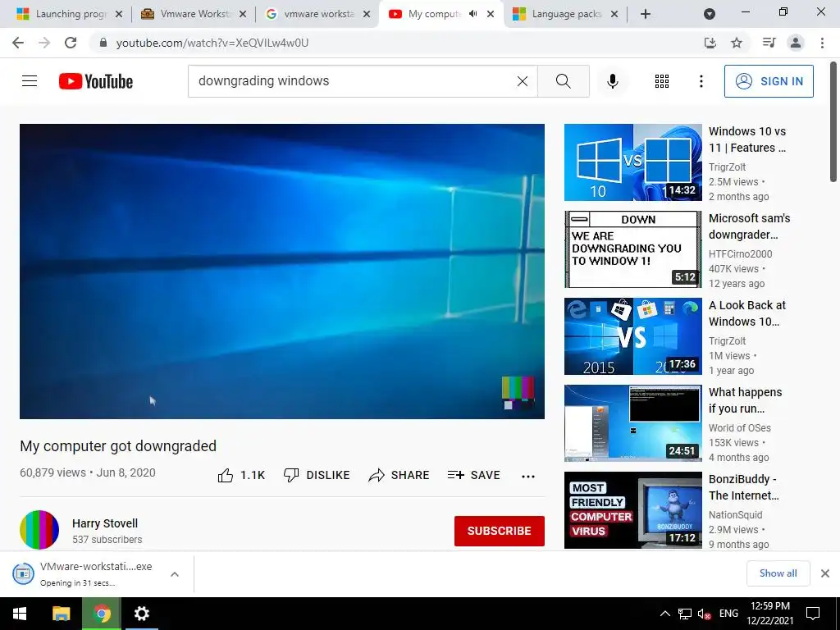This screenshot has height=630, width=840.
Task: Open World of OSes channel name
Action: [739, 428]
